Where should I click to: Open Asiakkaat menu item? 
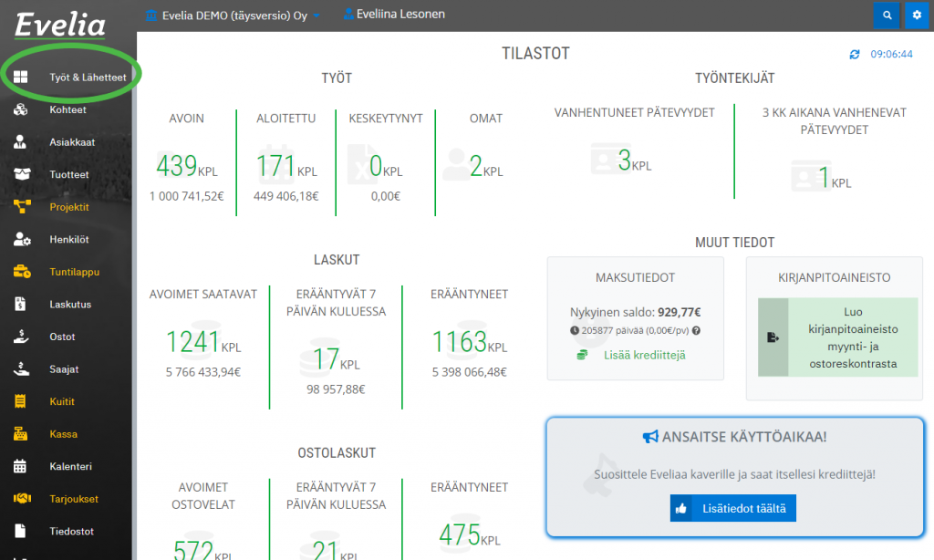coord(72,141)
